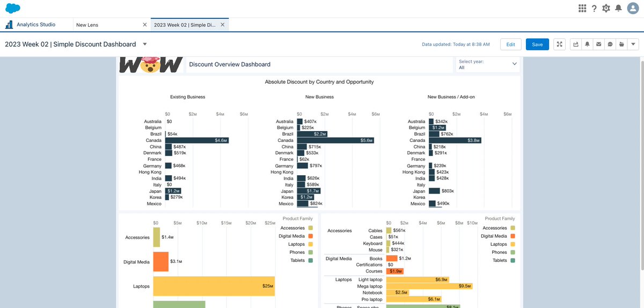
Task: Click Accessories swatch in right chart legend
Action: (x=513, y=228)
